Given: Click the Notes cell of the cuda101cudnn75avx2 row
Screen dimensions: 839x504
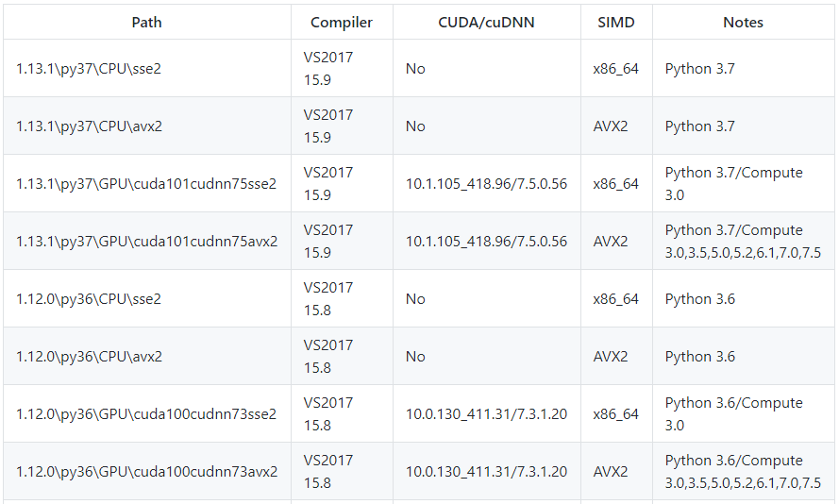Looking at the screenshot, I should 743,242.
